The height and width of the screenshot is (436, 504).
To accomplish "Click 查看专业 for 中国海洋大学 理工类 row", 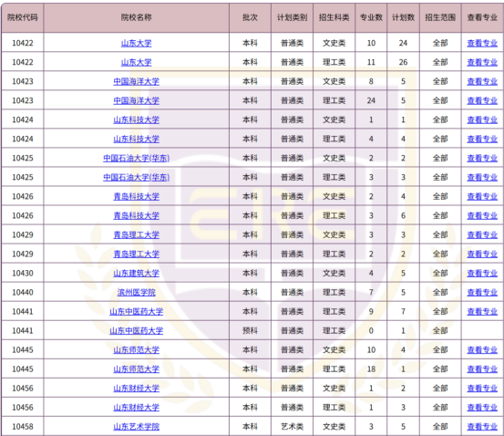I will click(482, 100).
